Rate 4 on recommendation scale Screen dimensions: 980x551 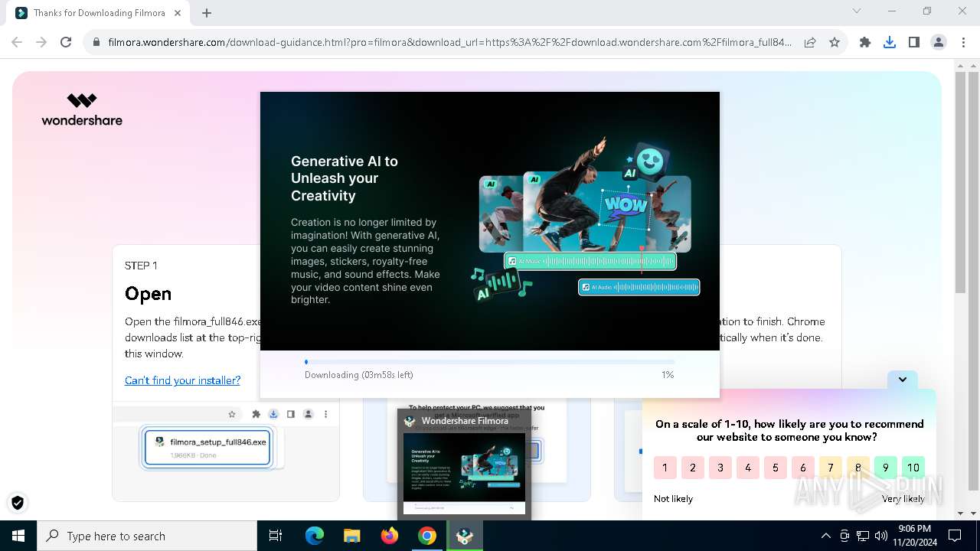(x=747, y=468)
